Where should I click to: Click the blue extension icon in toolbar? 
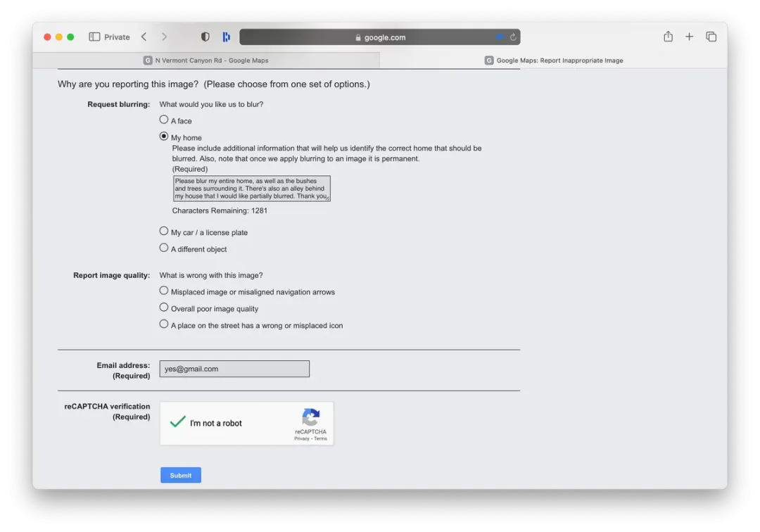[x=226, y=37]
